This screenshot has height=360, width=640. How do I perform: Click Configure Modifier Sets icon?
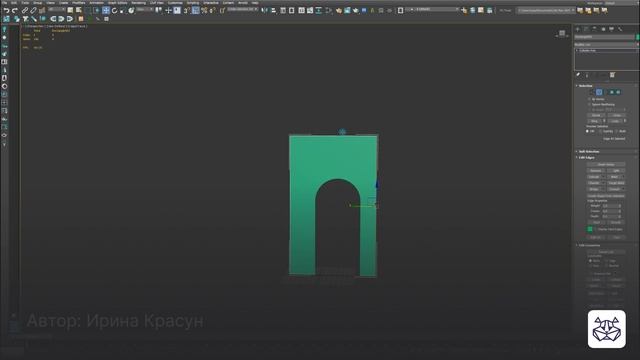[612, 75]
